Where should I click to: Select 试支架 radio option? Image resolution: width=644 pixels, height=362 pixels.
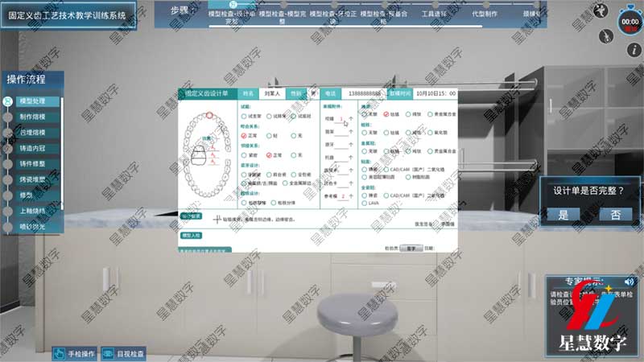tap(244, 116)
